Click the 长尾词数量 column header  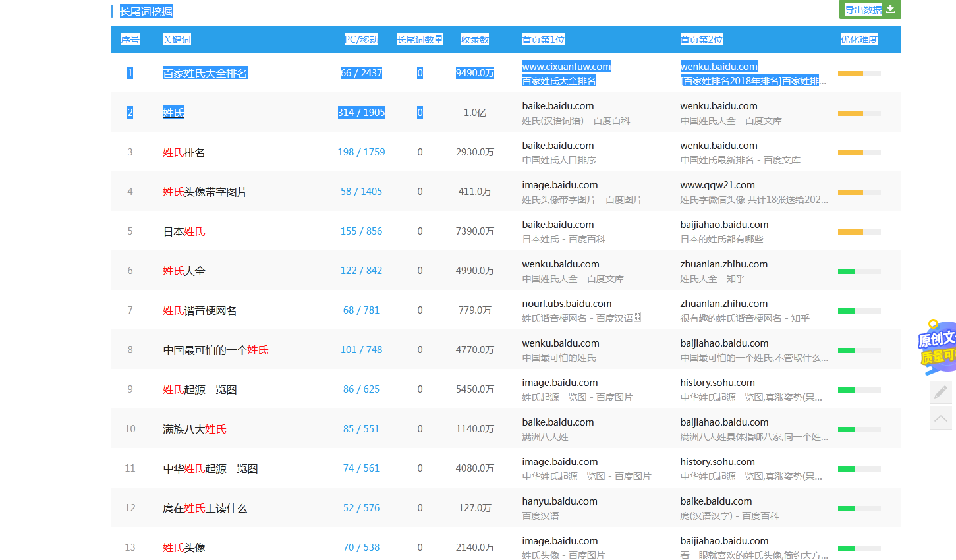[420, 40]
